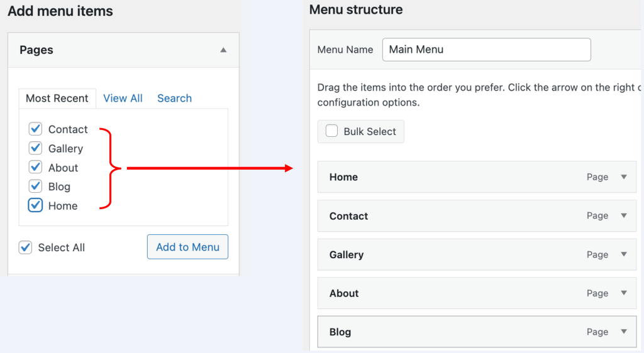
Task: Uncheck the Blog page checkbox
Action: 35,187
